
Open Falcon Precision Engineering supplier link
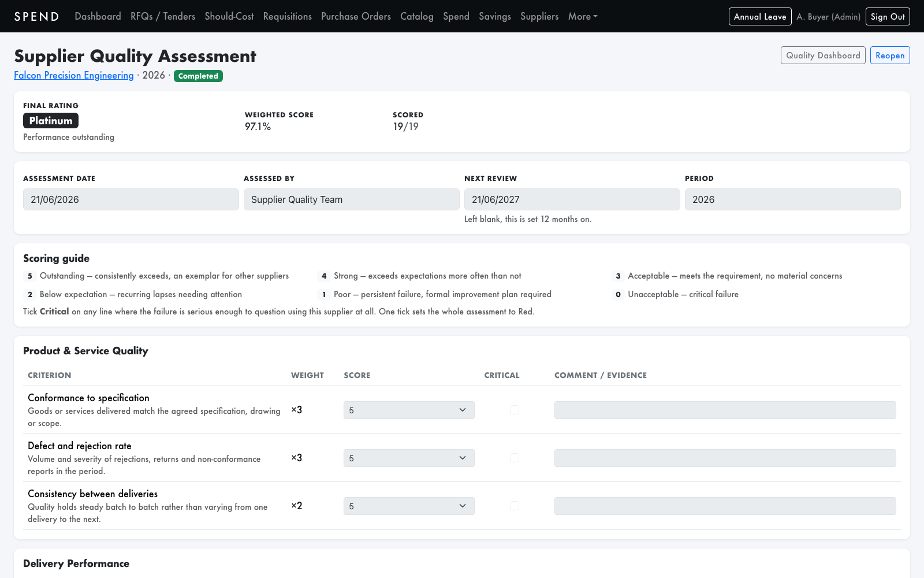(x=74, y=75)
